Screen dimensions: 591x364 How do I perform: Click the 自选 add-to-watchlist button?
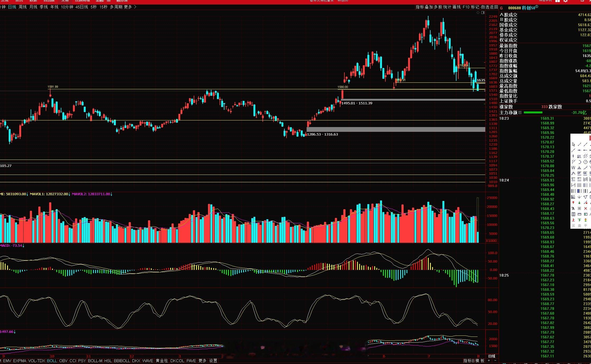pos(485,7)
